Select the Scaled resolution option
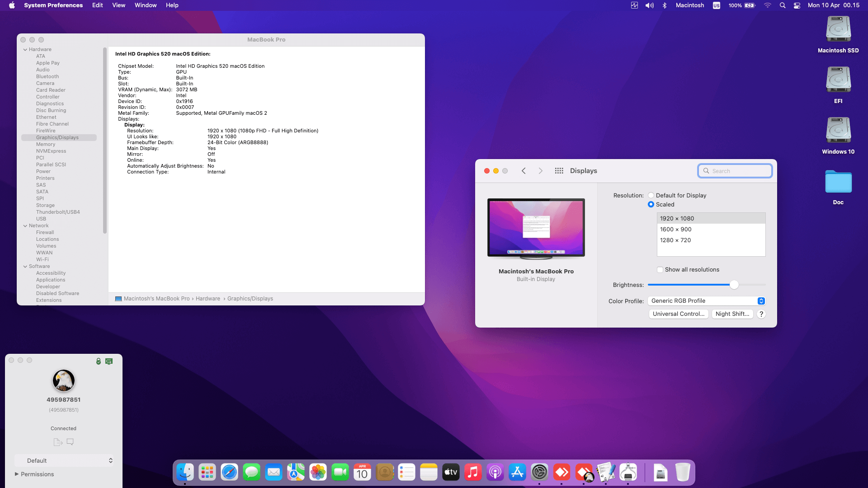868x488 pixels. click(x=651, y=204)
